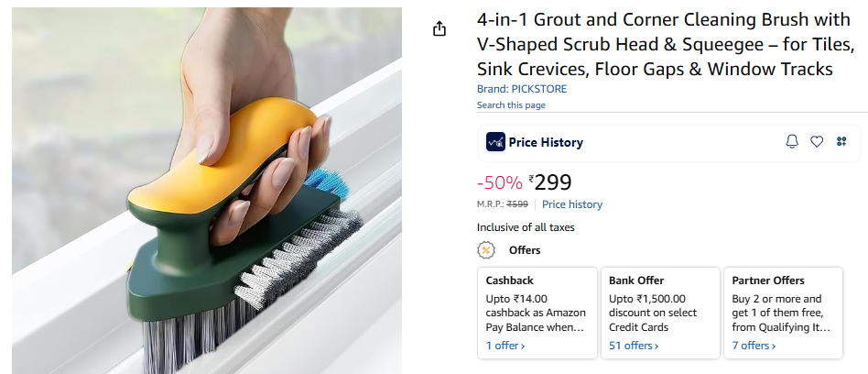Click the product title text
This screenshot has width=868, height=374.
[x=666, y=44]
